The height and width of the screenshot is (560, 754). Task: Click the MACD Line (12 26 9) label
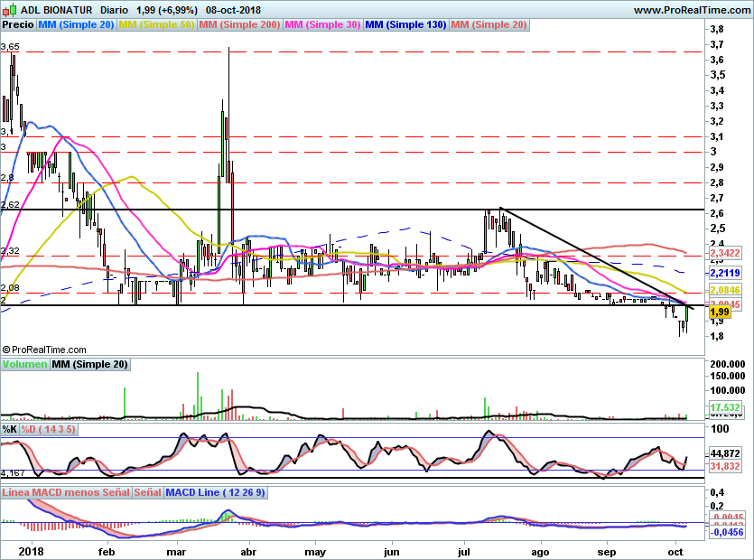[x=215, y=492]
